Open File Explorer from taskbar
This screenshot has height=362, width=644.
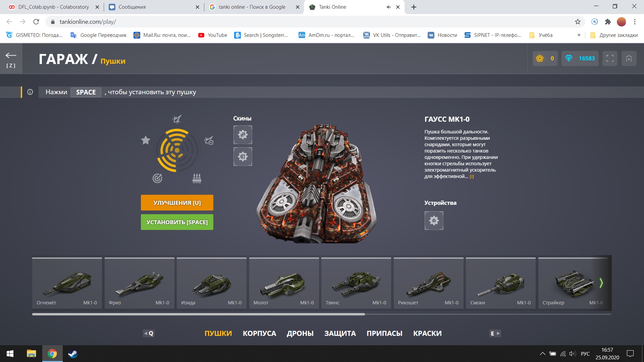click(x=31, y=354)
